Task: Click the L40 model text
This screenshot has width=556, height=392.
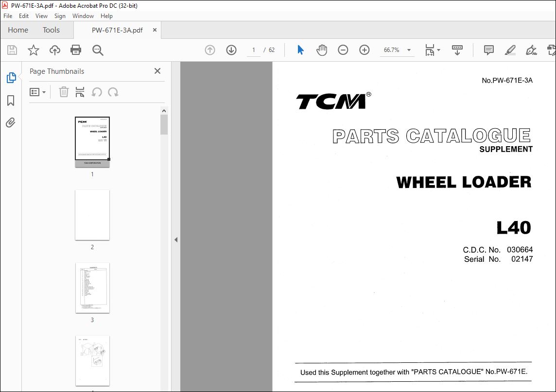Action: click(x=514, y=227)
